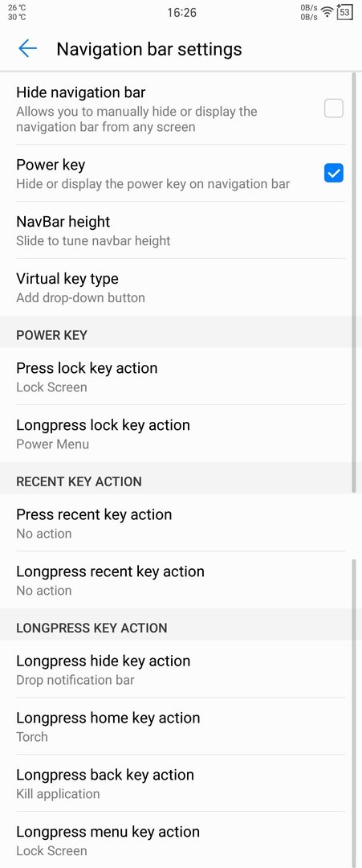The image size is (362, 868).
Task: Select Longpress recent key action entry
Action: (181, 580)
